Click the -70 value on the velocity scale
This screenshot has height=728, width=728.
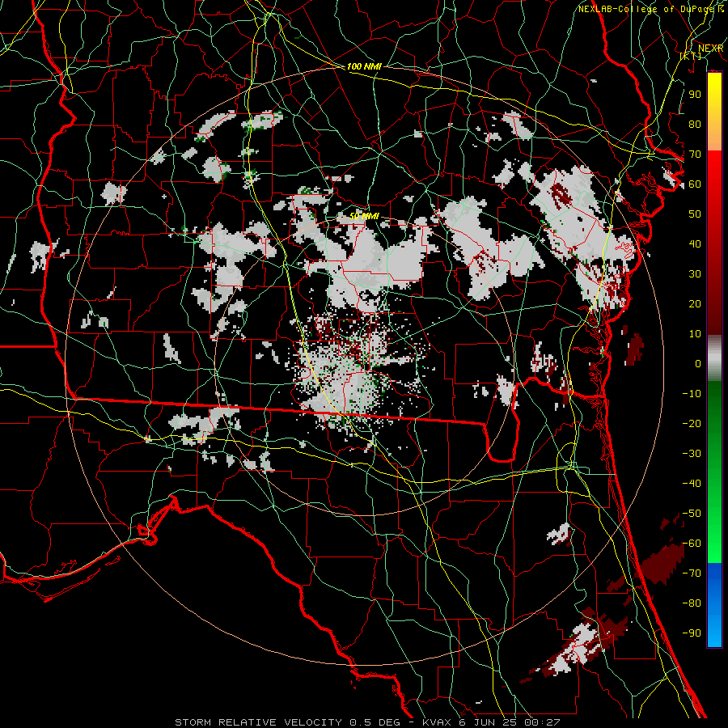692,574
